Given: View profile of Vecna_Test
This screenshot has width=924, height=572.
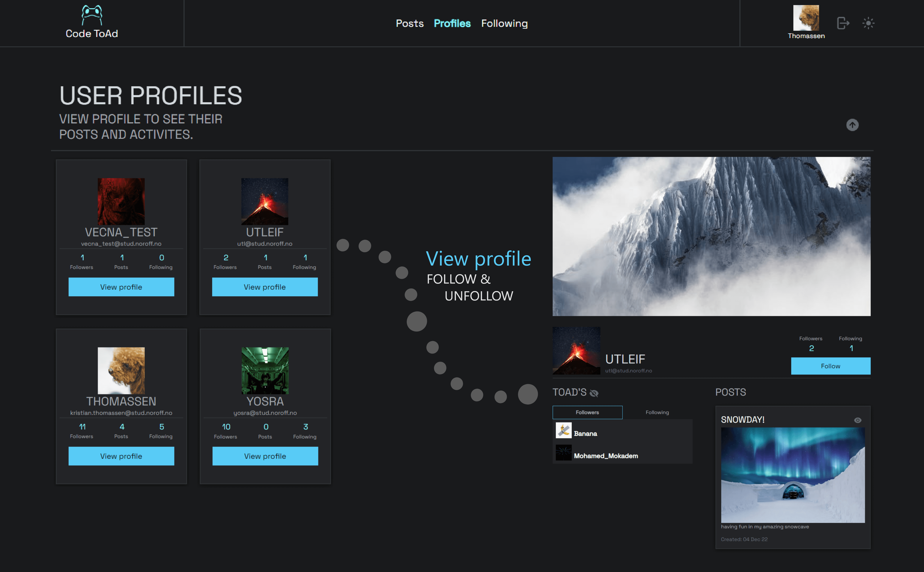Looking at the screenshot, I should tap(121, 287).
